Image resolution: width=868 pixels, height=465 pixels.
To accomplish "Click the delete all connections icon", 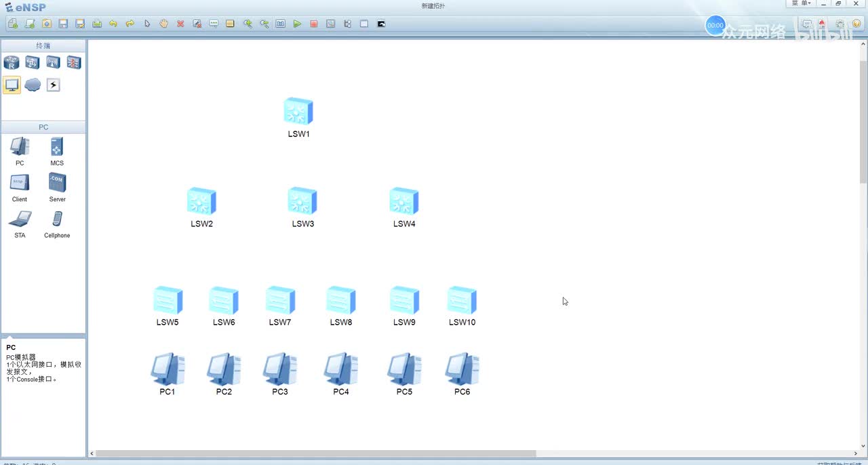I will 197,24.
